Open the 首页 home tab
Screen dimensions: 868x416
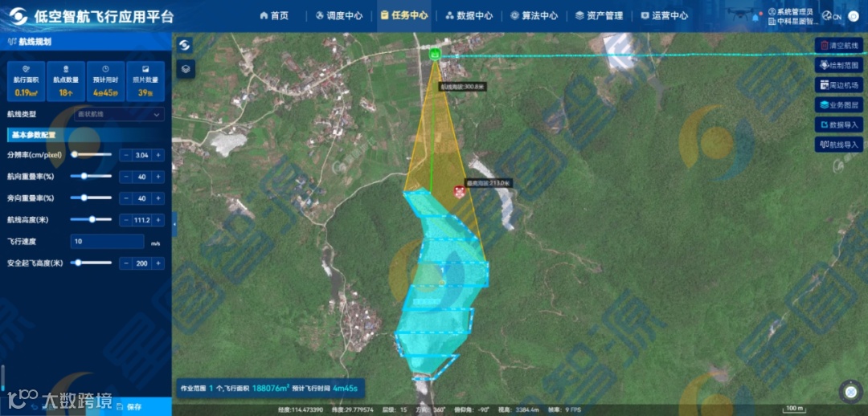click(275, 15)
